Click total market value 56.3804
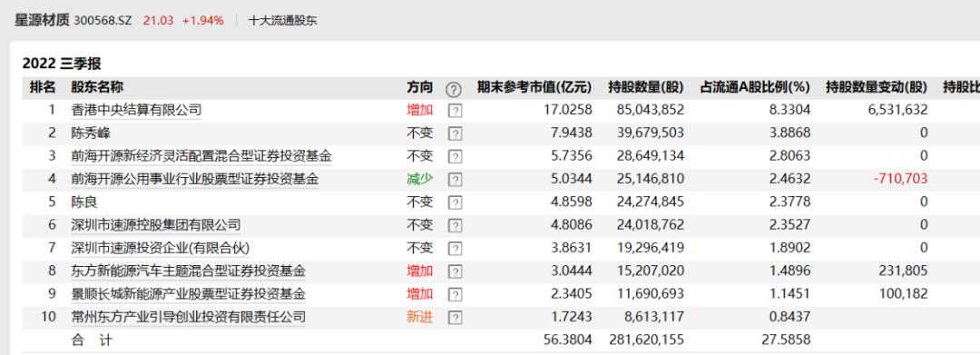Viewport: 980px width, 355px height. [568, 340]
